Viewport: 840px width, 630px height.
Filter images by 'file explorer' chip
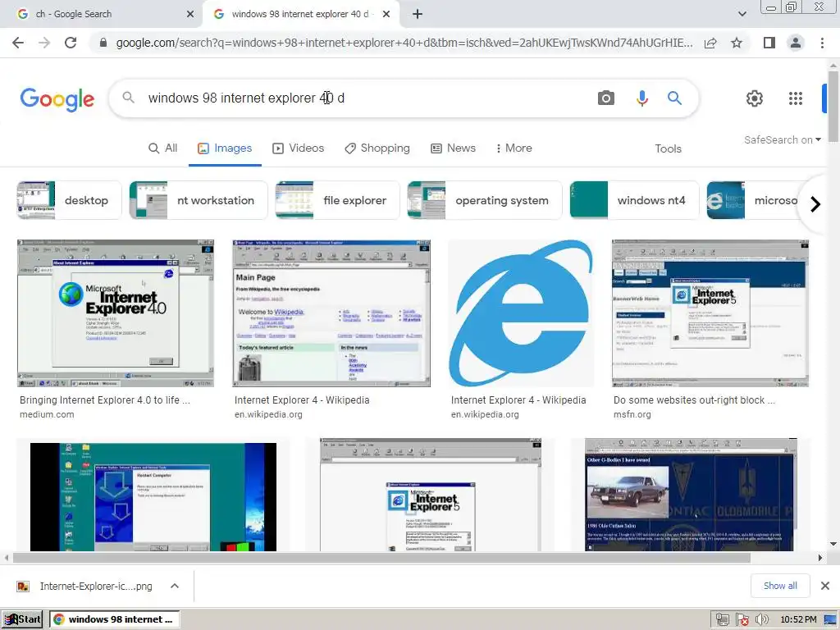coord(337,200)
